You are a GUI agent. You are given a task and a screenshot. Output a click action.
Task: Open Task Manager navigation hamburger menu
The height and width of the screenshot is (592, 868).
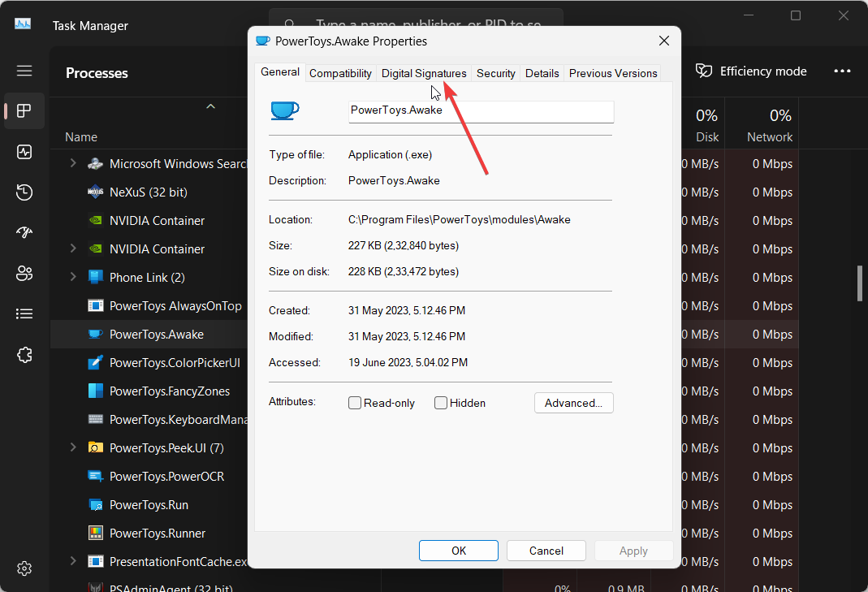24,71
